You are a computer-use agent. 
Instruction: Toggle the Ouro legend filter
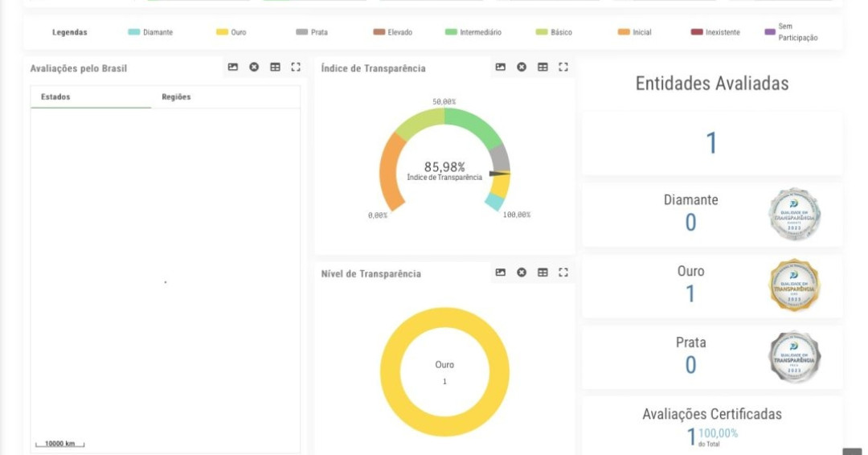231,32
